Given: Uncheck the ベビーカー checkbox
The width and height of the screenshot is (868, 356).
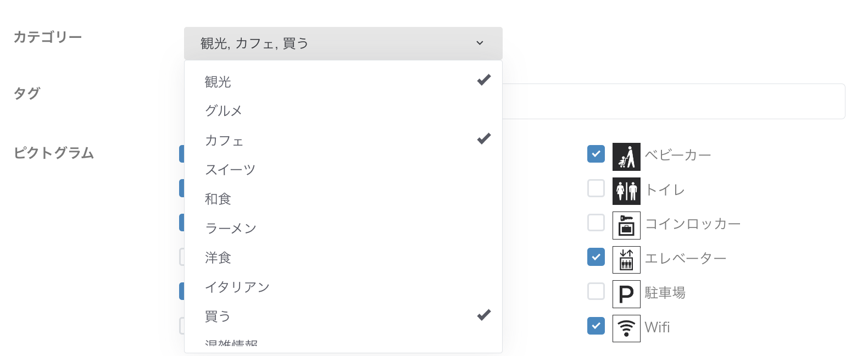Looking at the screenshot, I should click(596, 154).
